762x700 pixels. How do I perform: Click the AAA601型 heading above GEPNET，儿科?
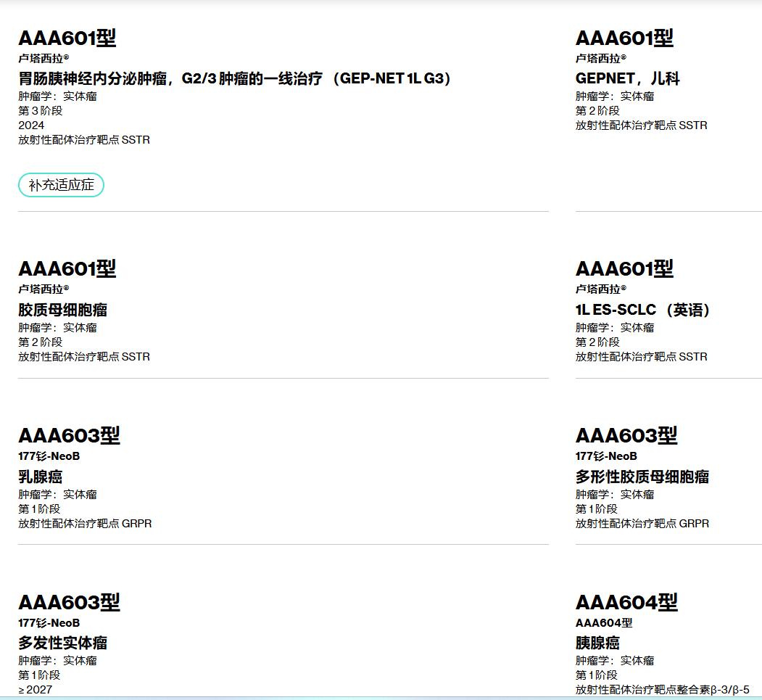(624, 38)
